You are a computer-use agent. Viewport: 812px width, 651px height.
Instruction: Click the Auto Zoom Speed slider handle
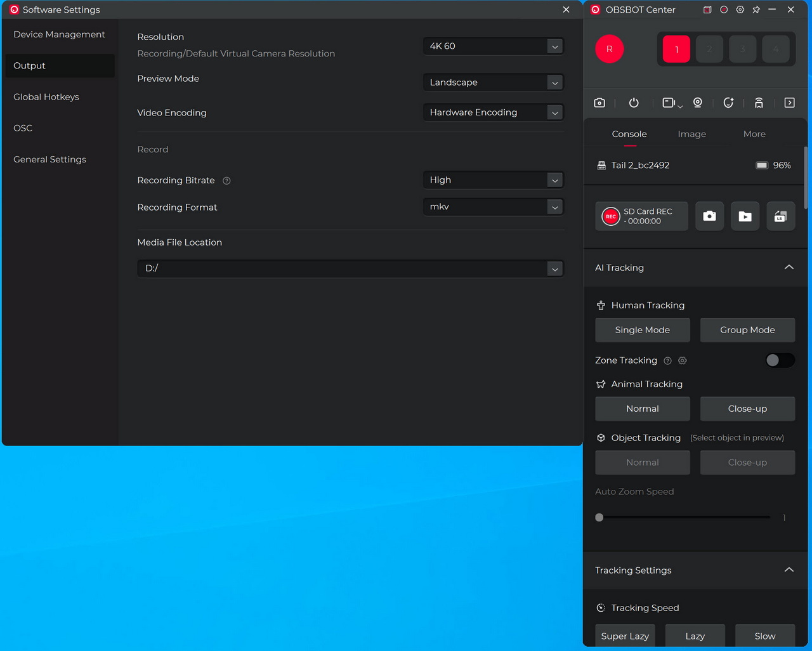tap(599, 518)
